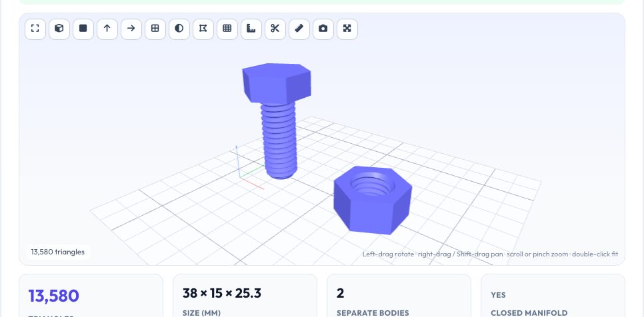This screenshot has width=644, height=317.
Task: Click the '13,580 triangles' badge in viewer
Action: coord(58,252)
